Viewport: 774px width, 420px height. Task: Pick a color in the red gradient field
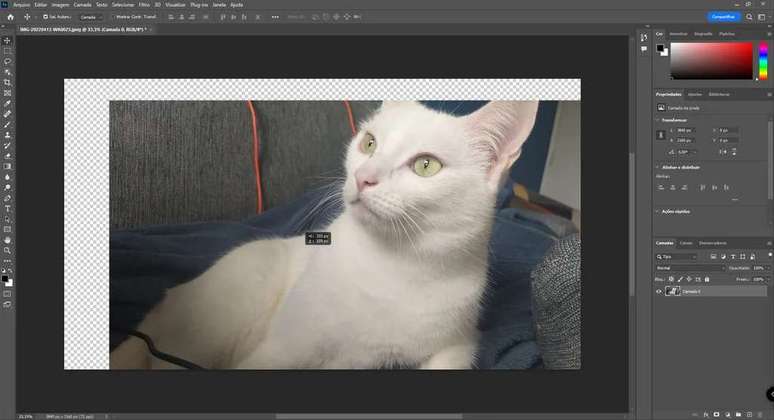[711, 61]
